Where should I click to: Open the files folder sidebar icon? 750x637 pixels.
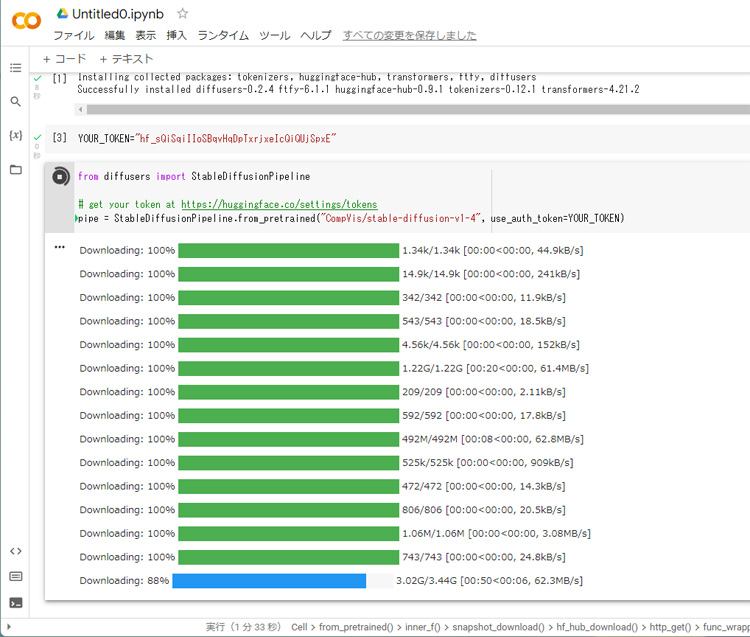(16, 169)
